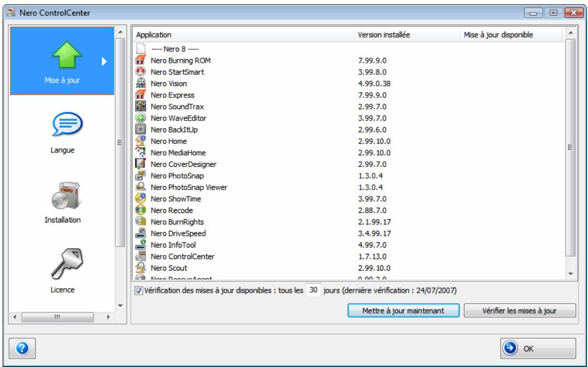This screenshot has height=367, width=588.
Task: Click Vérifier les mises à jour button
Action: point(520,310)
